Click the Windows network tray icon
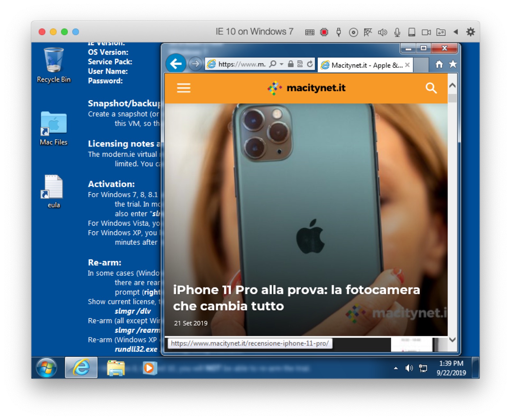511x420 pixels. click(423, 368)
